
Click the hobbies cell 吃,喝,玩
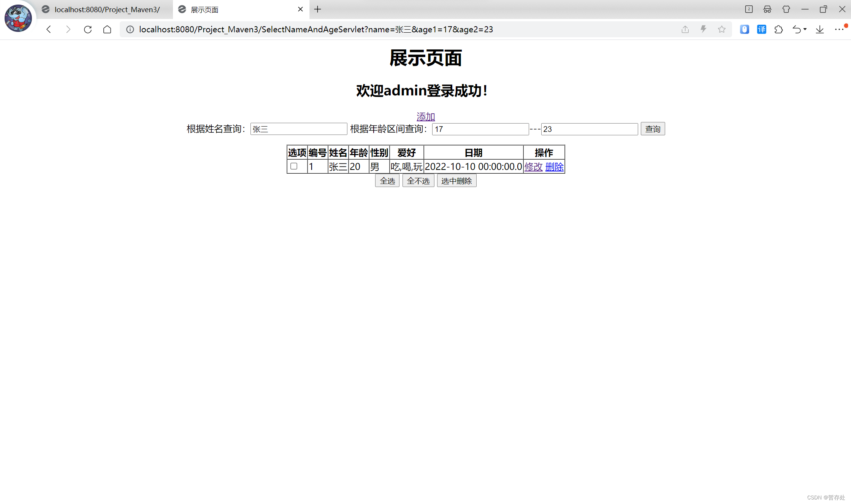coord(406,166)
